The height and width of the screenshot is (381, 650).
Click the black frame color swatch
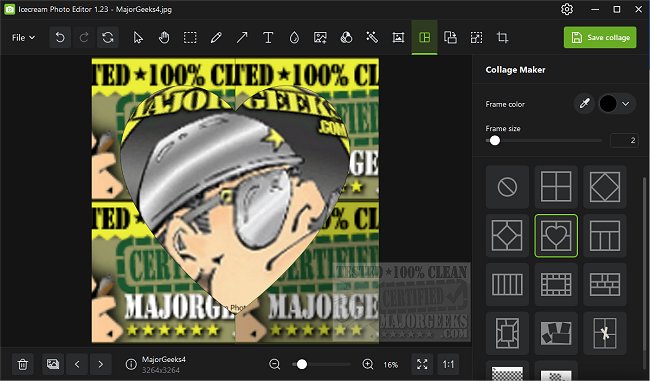(608, 104)
